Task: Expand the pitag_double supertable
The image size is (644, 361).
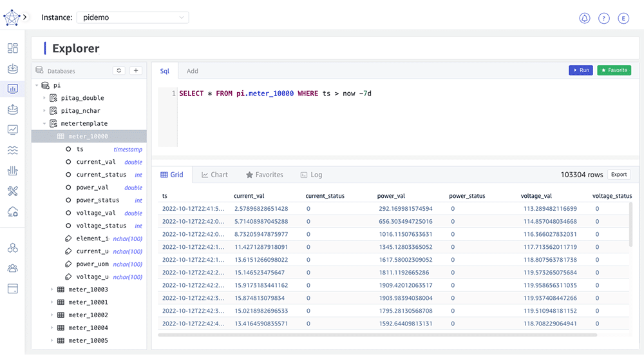Action: pos(44,98)
